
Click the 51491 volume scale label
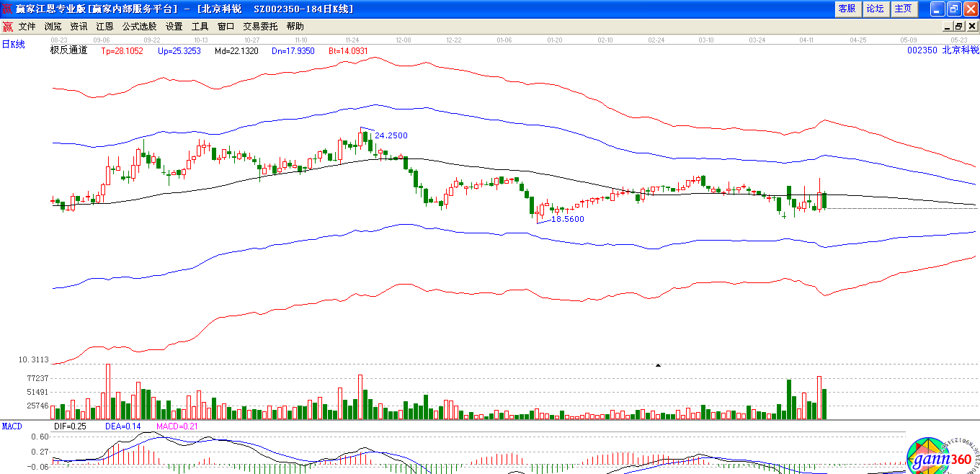(x=37, y=392)
